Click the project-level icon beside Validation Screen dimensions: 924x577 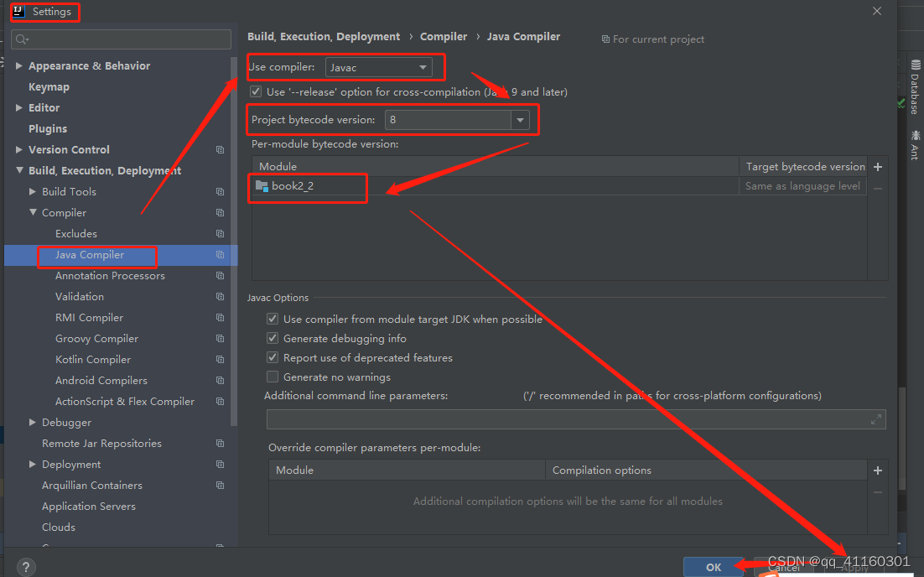tap(220, 296)
